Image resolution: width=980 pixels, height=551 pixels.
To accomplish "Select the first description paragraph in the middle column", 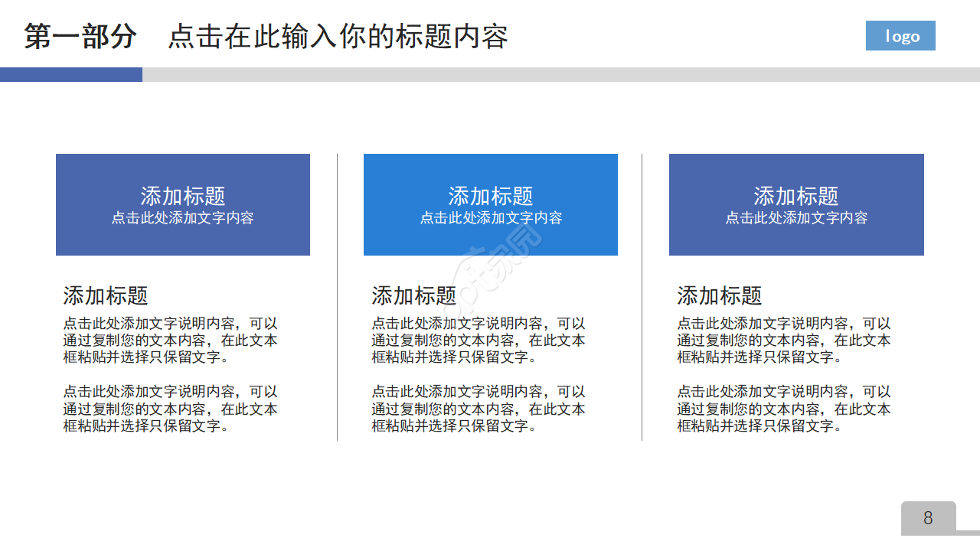I will tap(479, 341).
